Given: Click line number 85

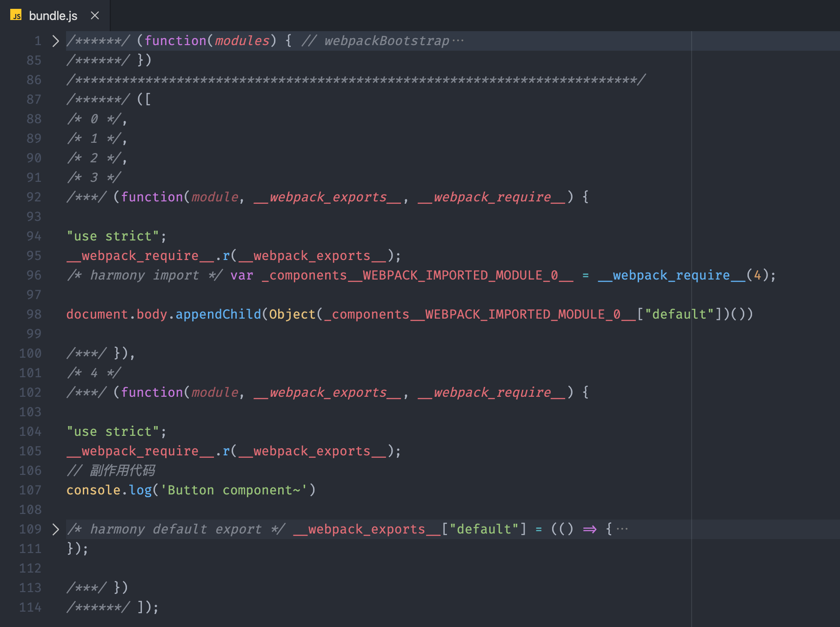Looking at the screenshot, I should 34,60.
